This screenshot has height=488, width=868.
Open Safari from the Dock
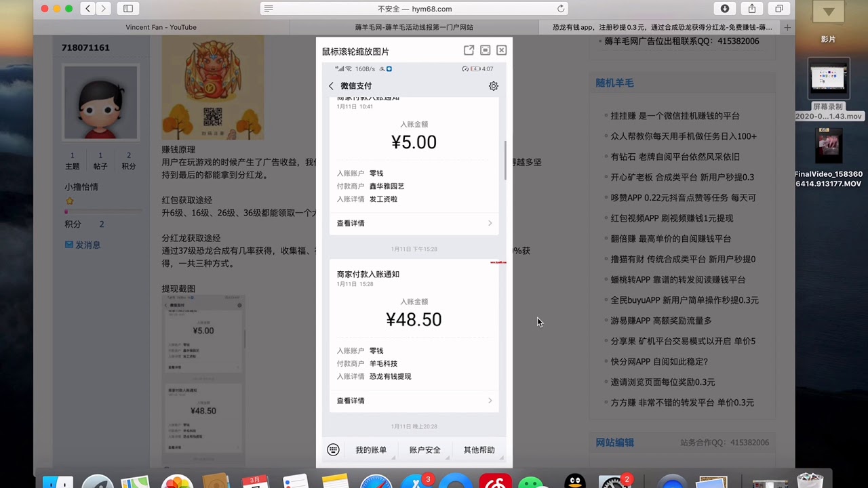pos(376,481)
